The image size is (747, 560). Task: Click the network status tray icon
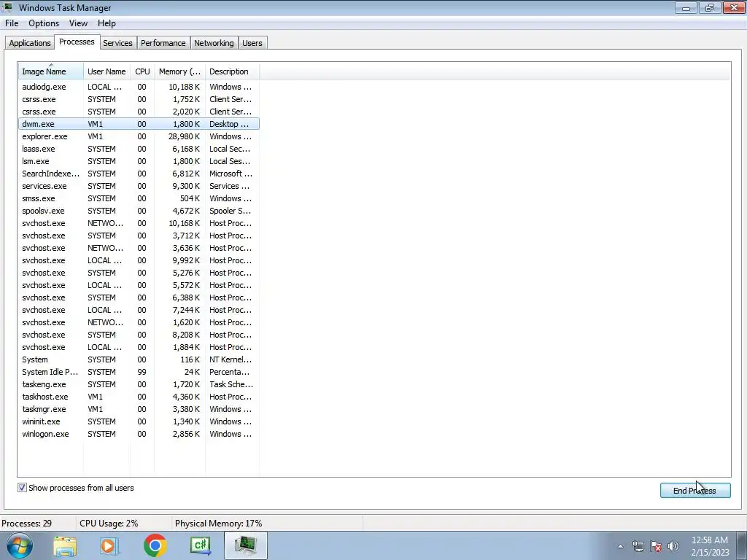tap(638, 547)
